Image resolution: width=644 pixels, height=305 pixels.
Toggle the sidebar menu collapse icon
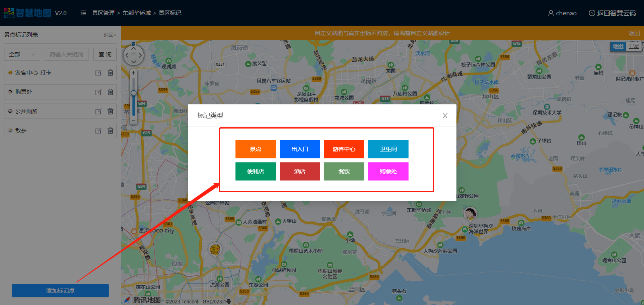(x=83, y=13)
